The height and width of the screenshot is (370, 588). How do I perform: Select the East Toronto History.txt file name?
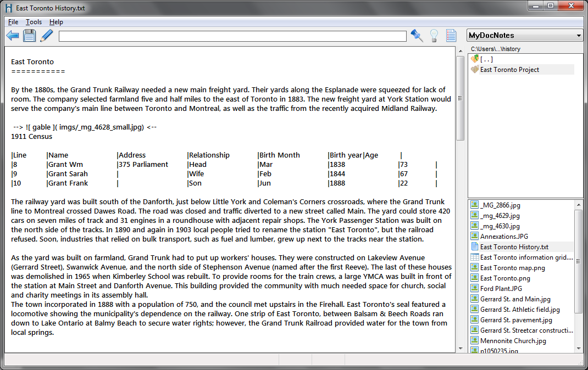[x=514, y=247]
